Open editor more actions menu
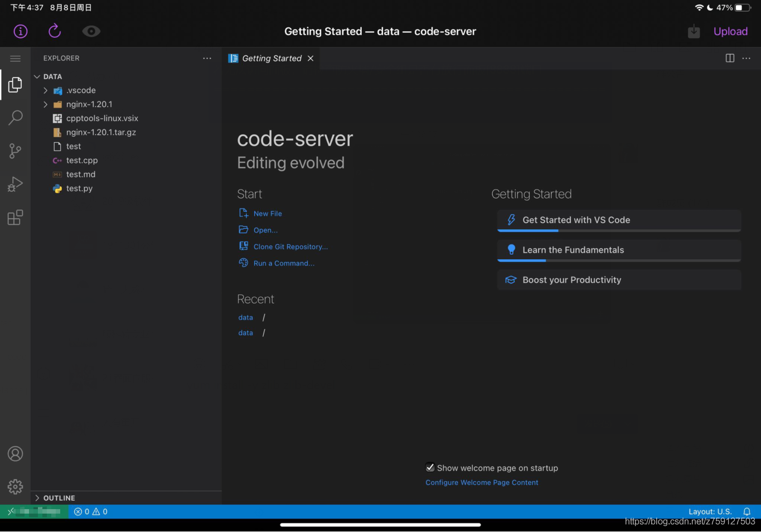Viewport: 761px width, 532px height. (747, 58)
